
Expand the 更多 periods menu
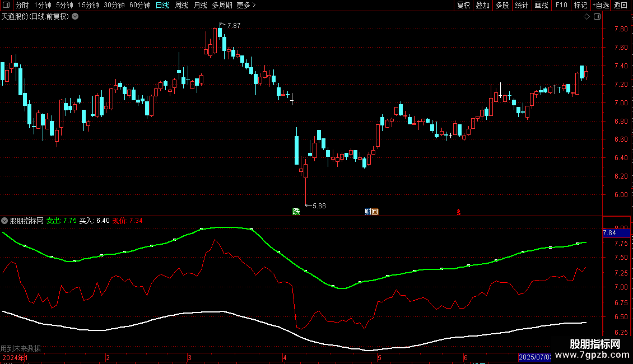click(x=246, y=5)
